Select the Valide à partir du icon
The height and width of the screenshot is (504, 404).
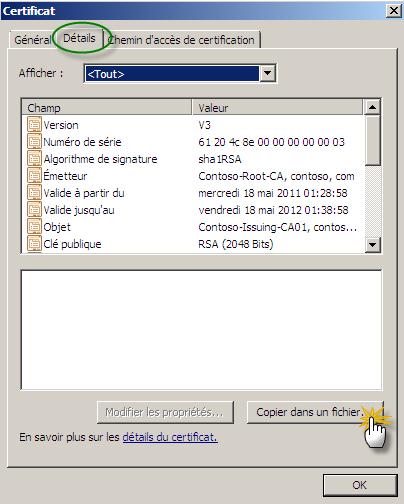[x=34, y=193]
